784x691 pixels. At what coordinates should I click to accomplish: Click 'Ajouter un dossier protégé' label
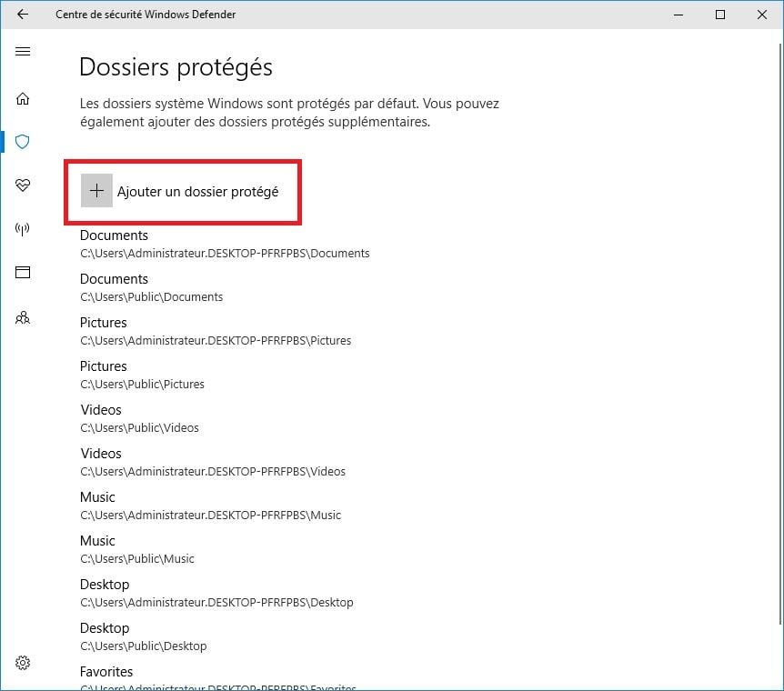(x=197, y=192)
